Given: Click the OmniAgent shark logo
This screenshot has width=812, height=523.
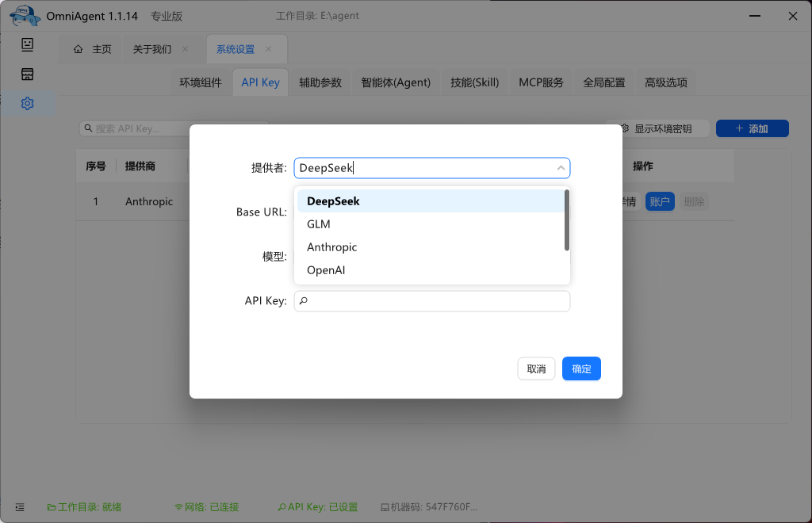Looking at the screenshot, I should coord(25,16).
